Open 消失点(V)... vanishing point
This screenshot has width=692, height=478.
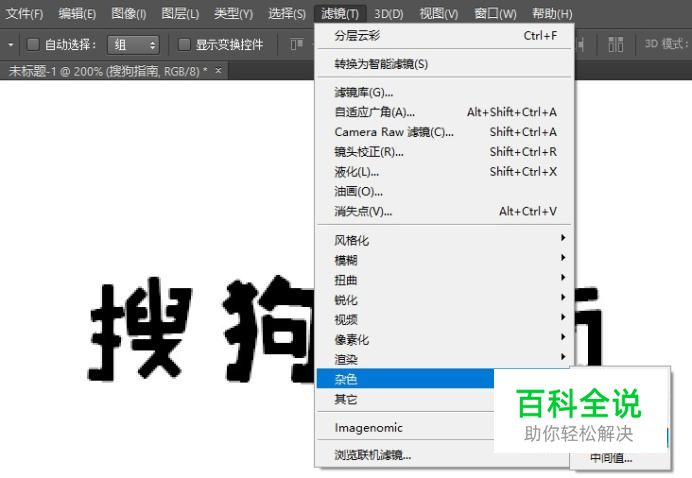(445, 211)
